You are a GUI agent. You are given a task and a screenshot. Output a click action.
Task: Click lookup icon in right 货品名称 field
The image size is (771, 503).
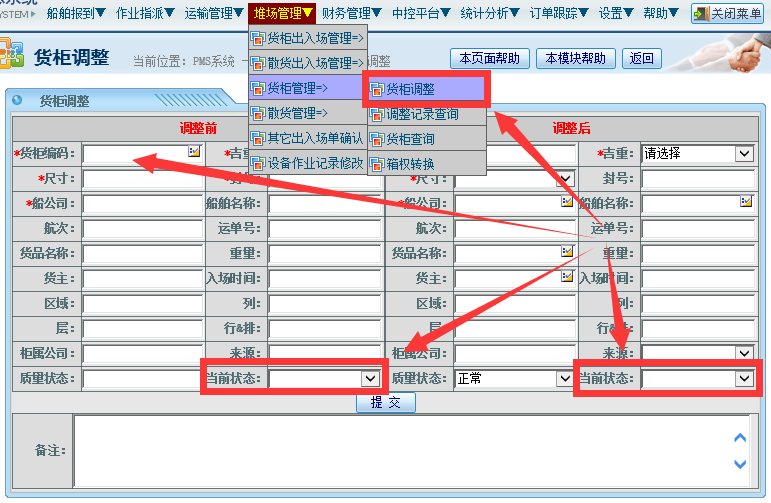(x=567, y=251)
